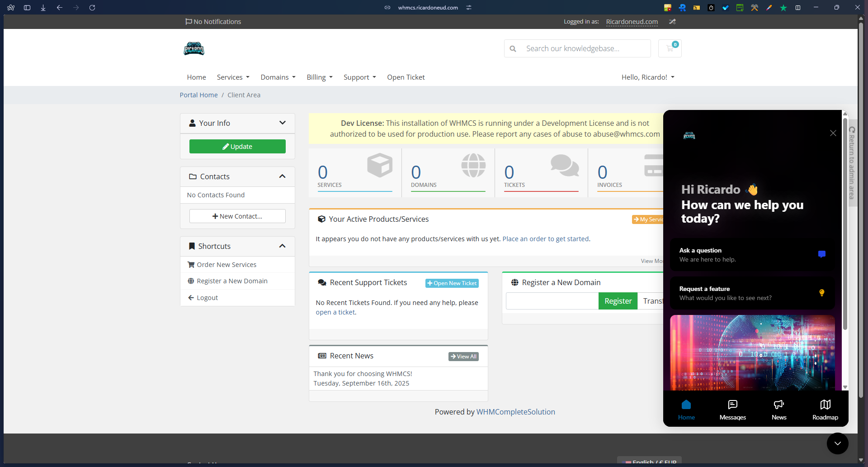Open the Hello, Ricardo! account menu

(647, 77)
